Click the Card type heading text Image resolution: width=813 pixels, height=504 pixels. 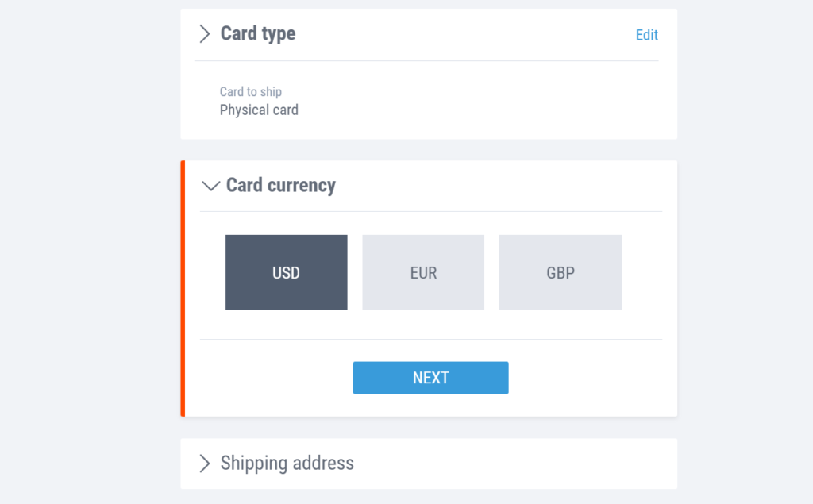click(257, 33)
